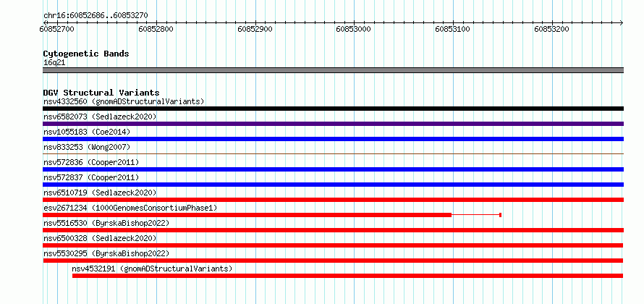Click the red nsv5516530 variant bar
The image size is (644, 304).
coord(333,230)
